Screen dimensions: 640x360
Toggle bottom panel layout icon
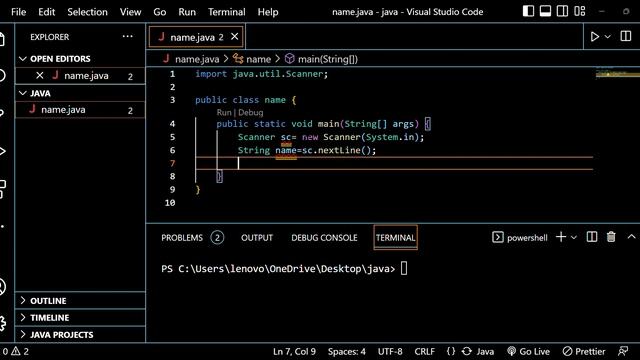point(545,11)
